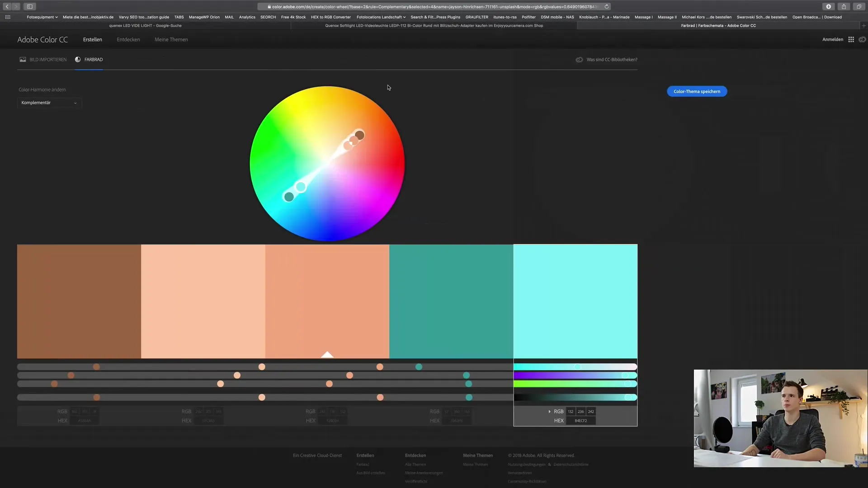This screenshot has width=868, height=488.
Task: Open the Free 4k Stock bookmark
Action: (x=293, y=17)
